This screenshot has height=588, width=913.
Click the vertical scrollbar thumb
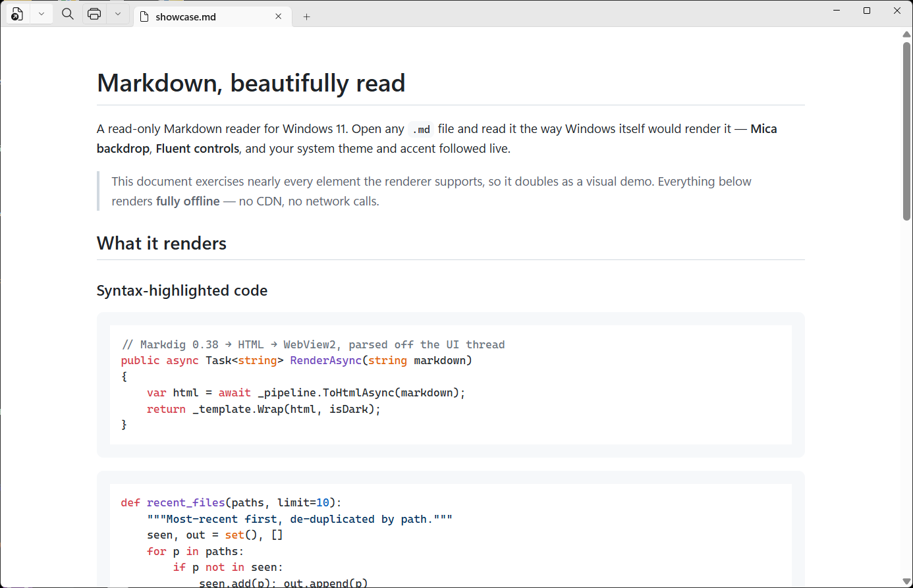click(906, 130)
